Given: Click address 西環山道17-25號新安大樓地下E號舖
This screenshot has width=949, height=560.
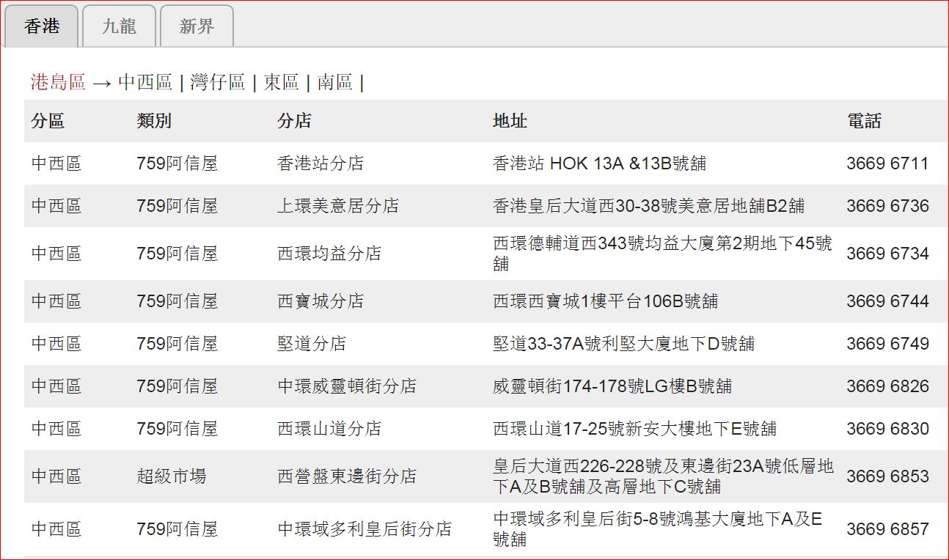Looking at the screenshot, I should pyautogui.click(x=634, y=429).
